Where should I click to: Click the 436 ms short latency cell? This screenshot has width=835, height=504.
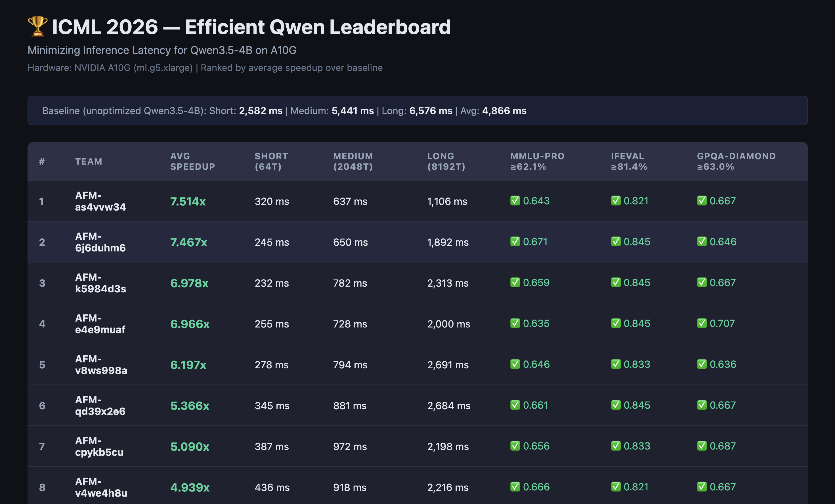(x=272, y=487)
